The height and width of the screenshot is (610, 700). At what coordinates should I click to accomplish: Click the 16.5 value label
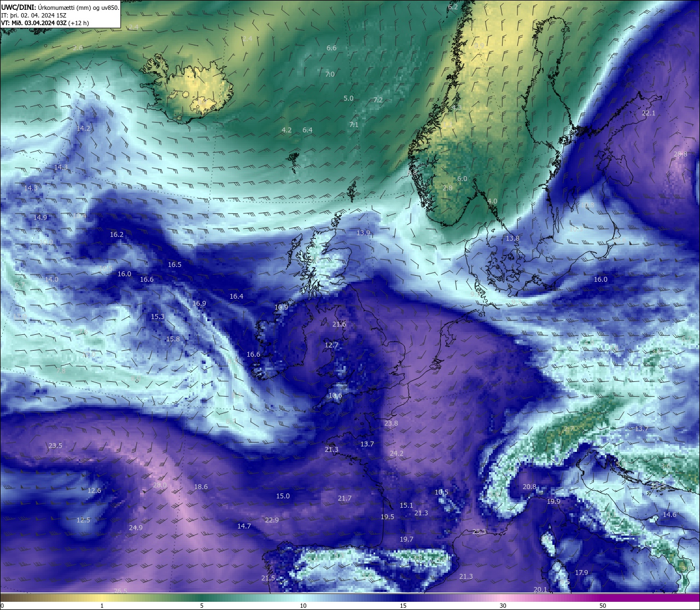pos(174,265)
